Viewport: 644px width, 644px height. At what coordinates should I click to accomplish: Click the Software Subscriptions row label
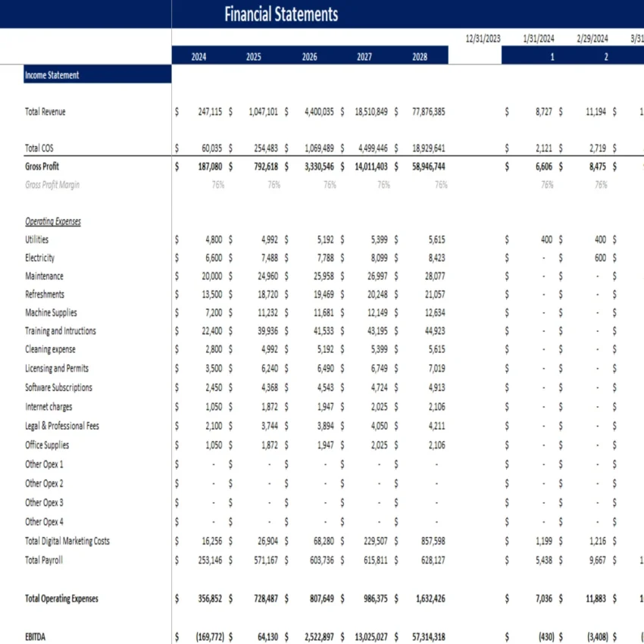click(60, 387)
